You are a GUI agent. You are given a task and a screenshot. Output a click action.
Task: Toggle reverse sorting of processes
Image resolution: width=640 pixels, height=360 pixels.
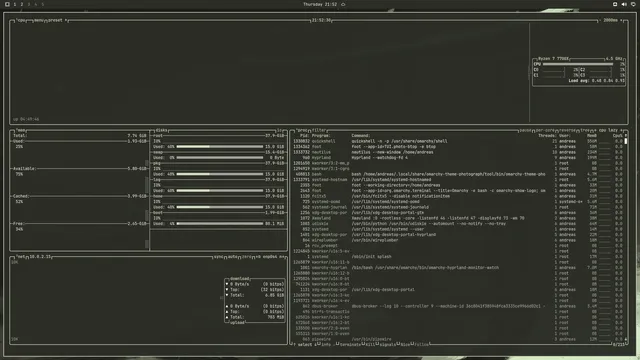(567, 130)
